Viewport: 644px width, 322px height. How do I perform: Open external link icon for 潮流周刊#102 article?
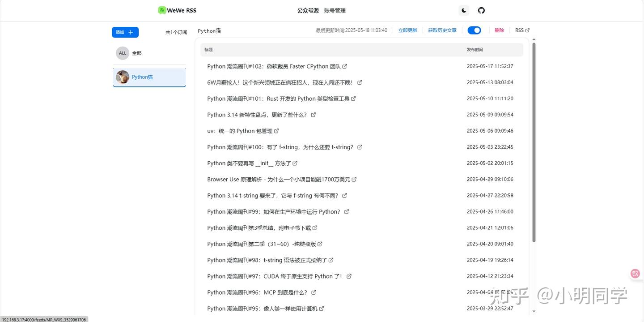point(345,66)
